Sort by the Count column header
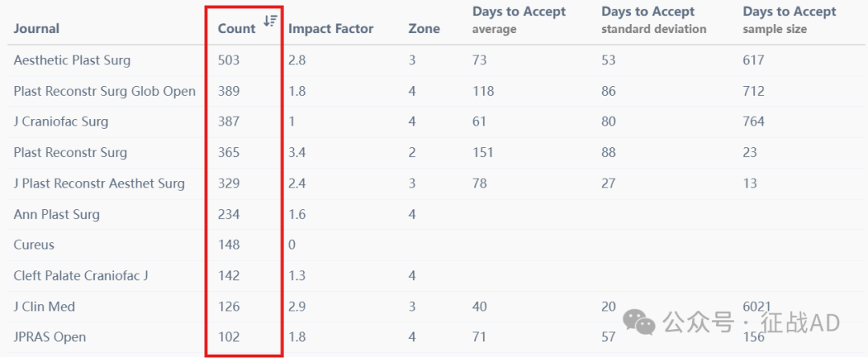The width and height of the screenshot is (868, 358). (237, 28)
